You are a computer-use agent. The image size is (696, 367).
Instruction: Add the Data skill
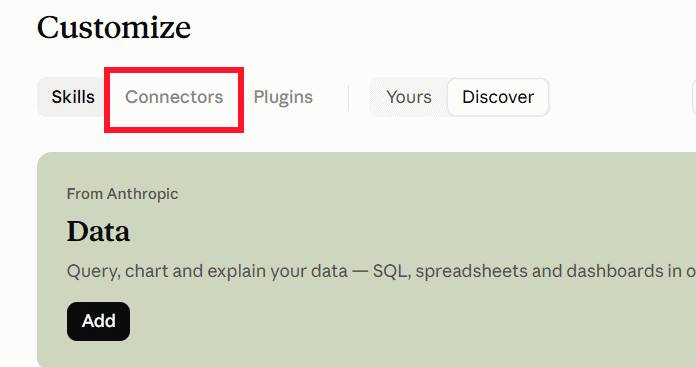coord(99,321)
